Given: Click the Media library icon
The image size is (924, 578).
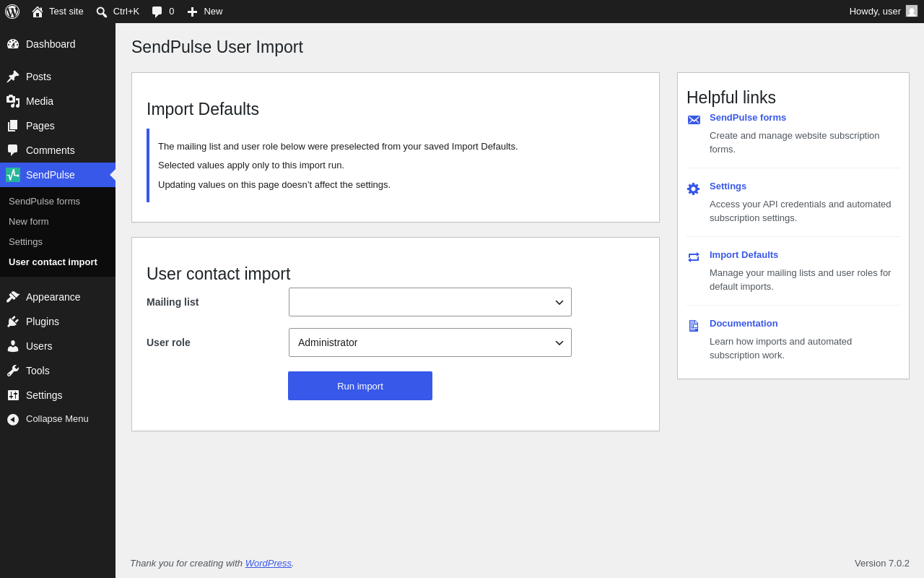Looking at the screenshot, I should (x=13, y=101).
